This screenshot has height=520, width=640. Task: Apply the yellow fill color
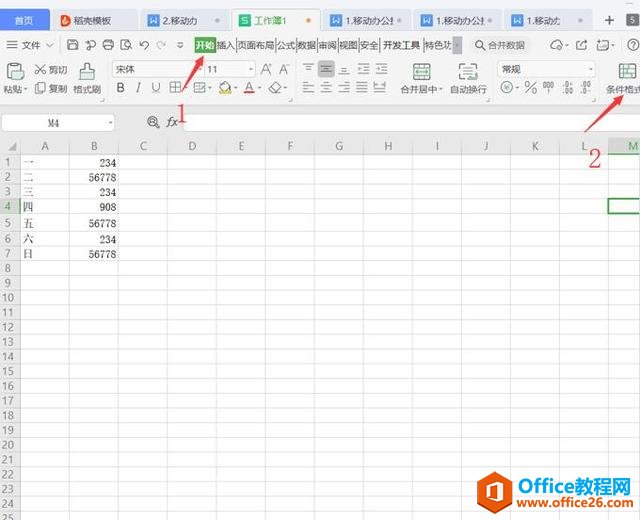click(x=225, y=87)
